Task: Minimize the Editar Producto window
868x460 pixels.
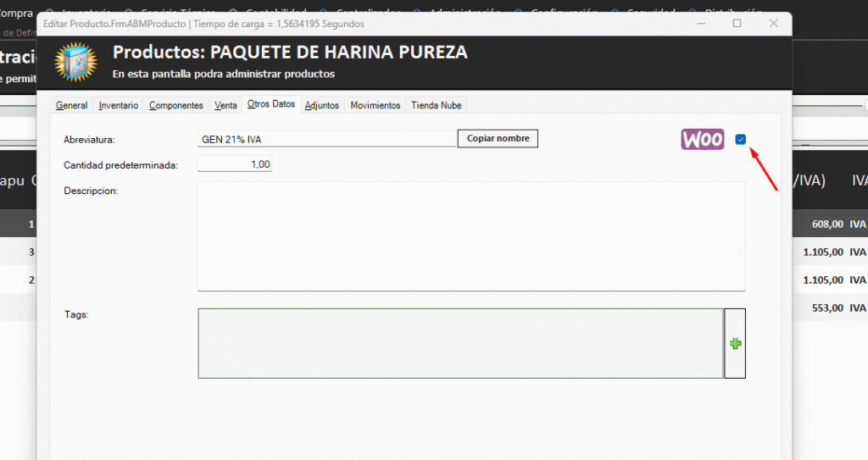Action: click(x=699, y=24)
